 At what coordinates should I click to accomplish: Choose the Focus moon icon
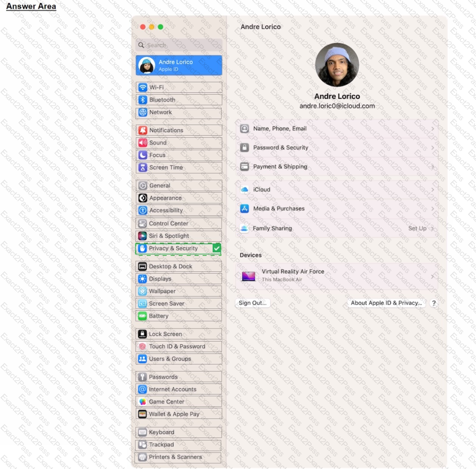coord(142,155)
